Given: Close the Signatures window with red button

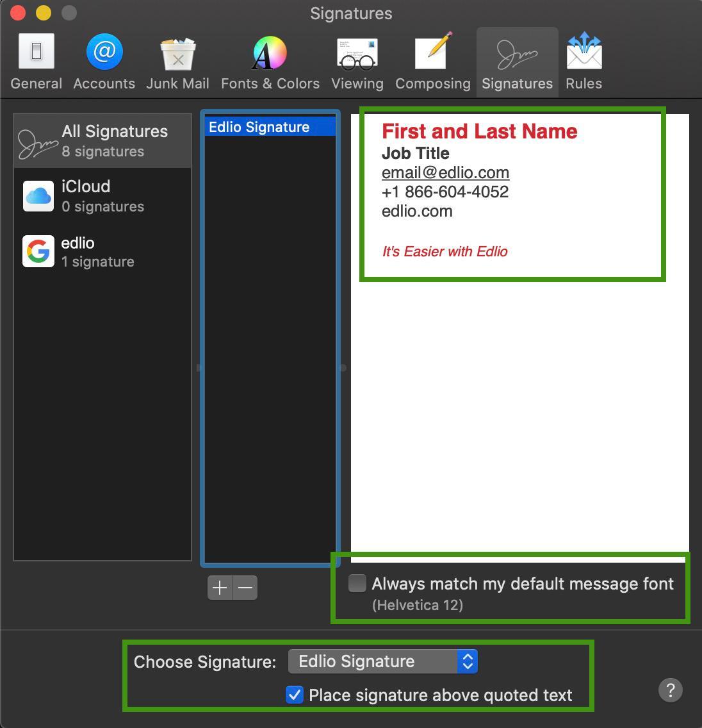Looking at the screenshot, I should point(18,13).
